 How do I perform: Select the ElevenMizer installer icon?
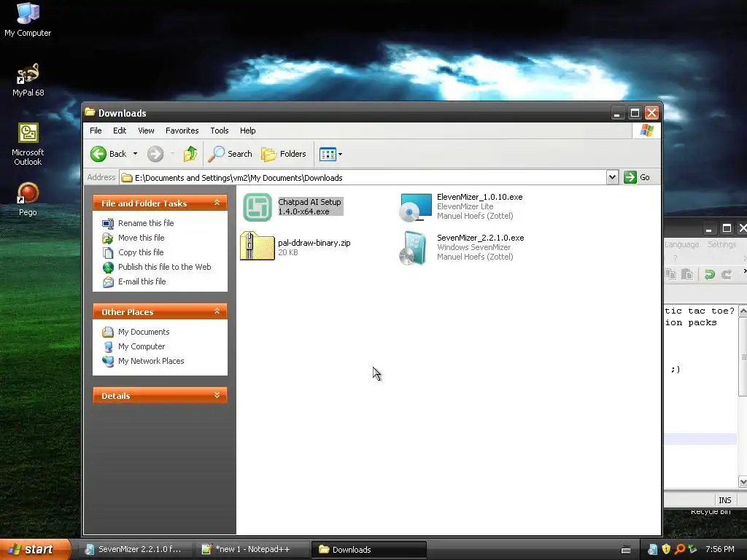(x=415, y=207)
